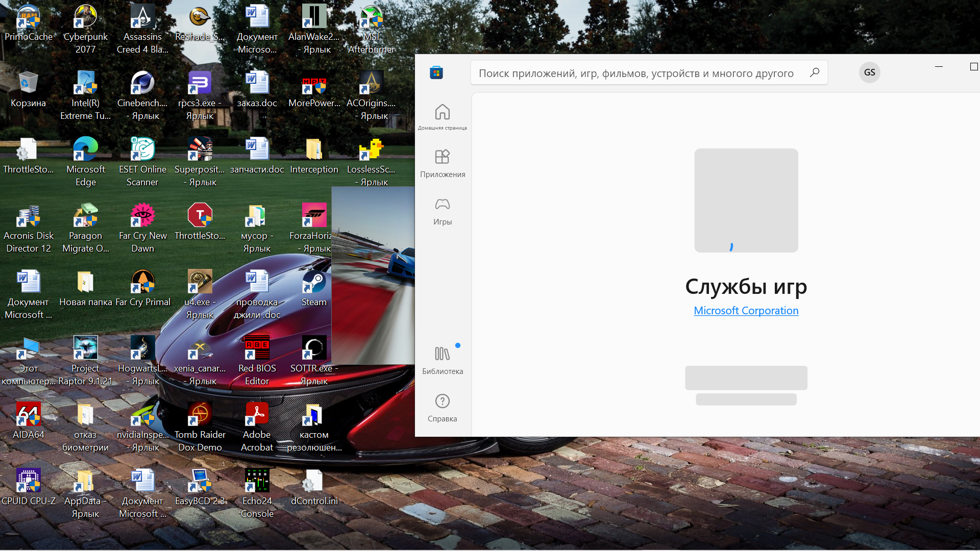Select the Cyberpunk 2077 desktop icon
The width and height of the screenshot is (980, 551).
85,28
